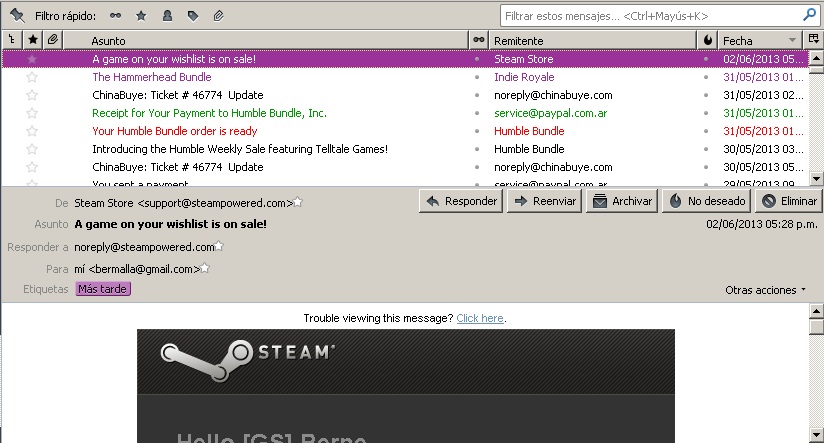Pin the quick filter bar
The height and width of the screenshot is (443, 824).
tap(17, 16)
